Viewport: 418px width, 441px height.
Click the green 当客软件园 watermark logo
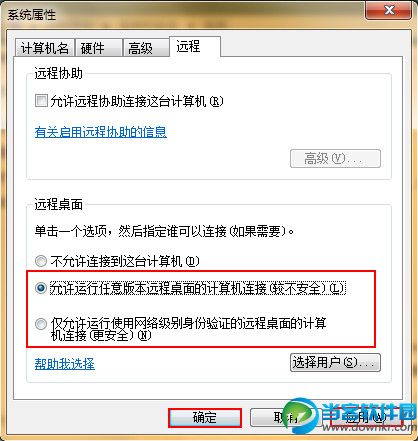tap(302, 415)
